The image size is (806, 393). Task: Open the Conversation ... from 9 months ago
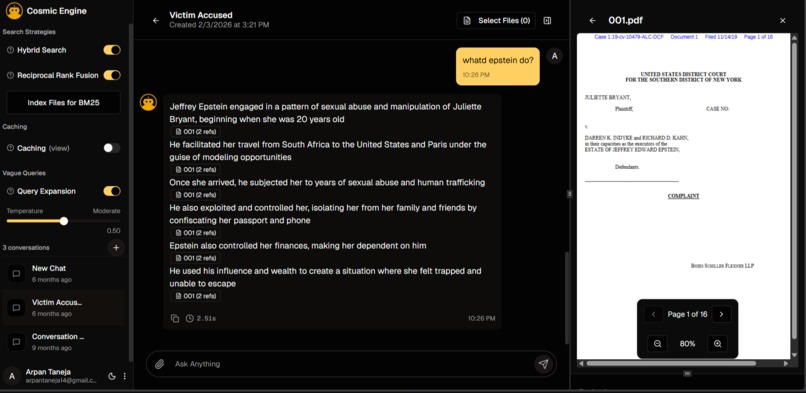pyautogui.click(x=63, y=342)
